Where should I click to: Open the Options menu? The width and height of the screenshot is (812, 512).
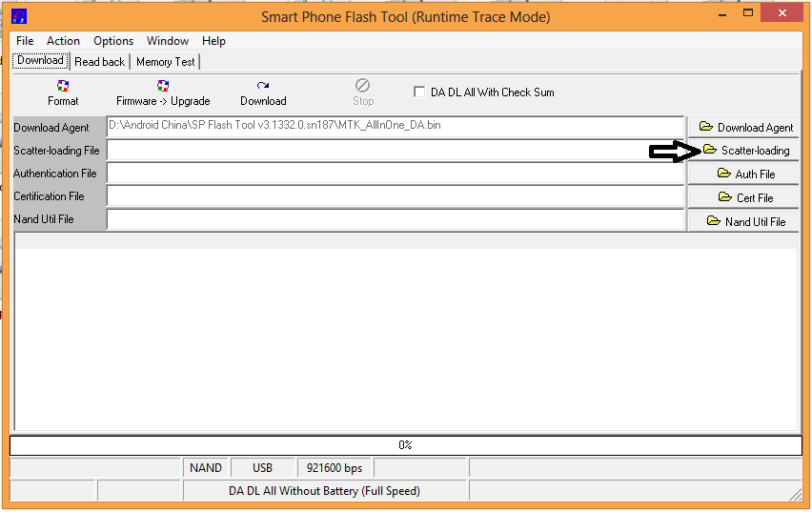[x=113, y=41]
